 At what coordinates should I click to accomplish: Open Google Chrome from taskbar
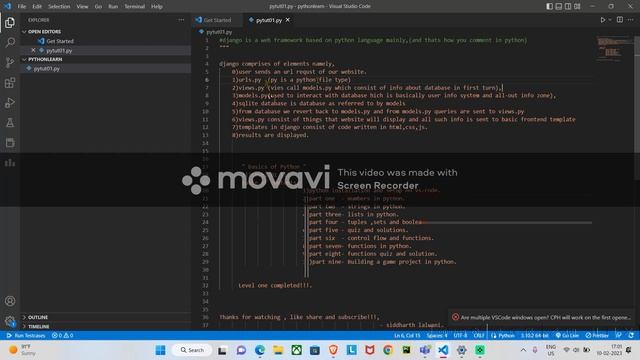click(388, 350)
